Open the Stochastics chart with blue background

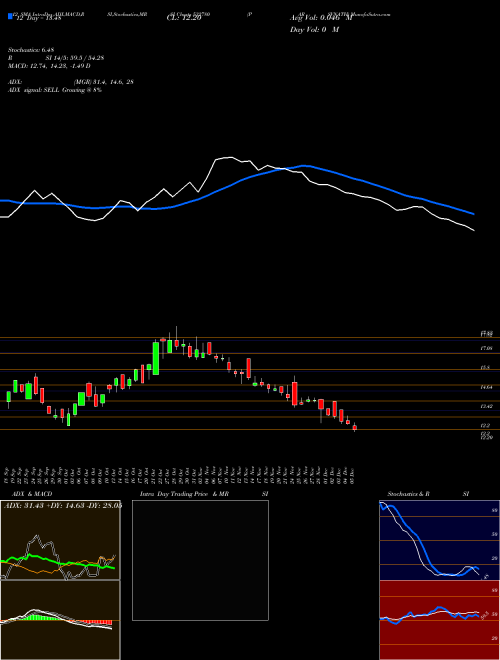(x=439, y=540)
